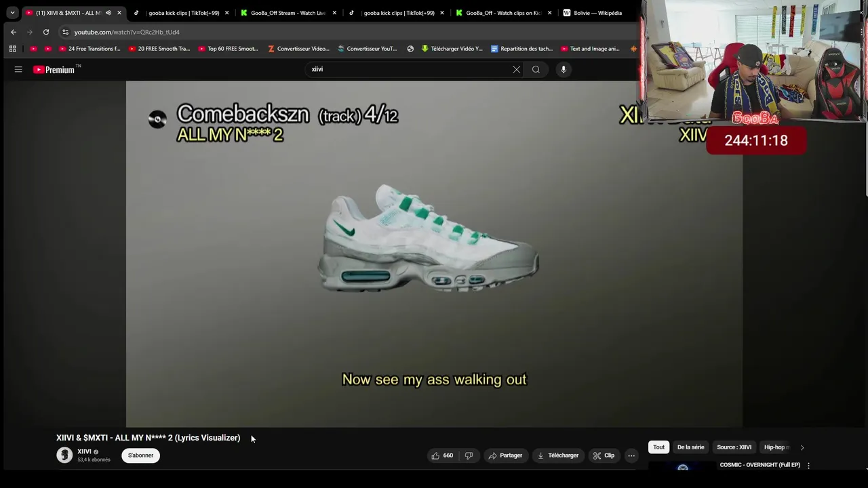The height and width of the screenshot is (488, 868).
Task: Open the XIIVI channel avatar
Action: (64, 455)
